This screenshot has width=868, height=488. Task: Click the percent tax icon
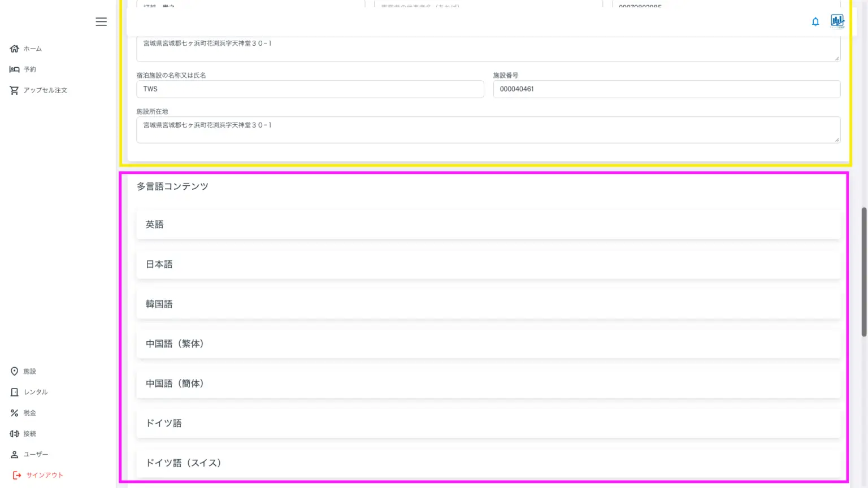[x=15, y=413]
